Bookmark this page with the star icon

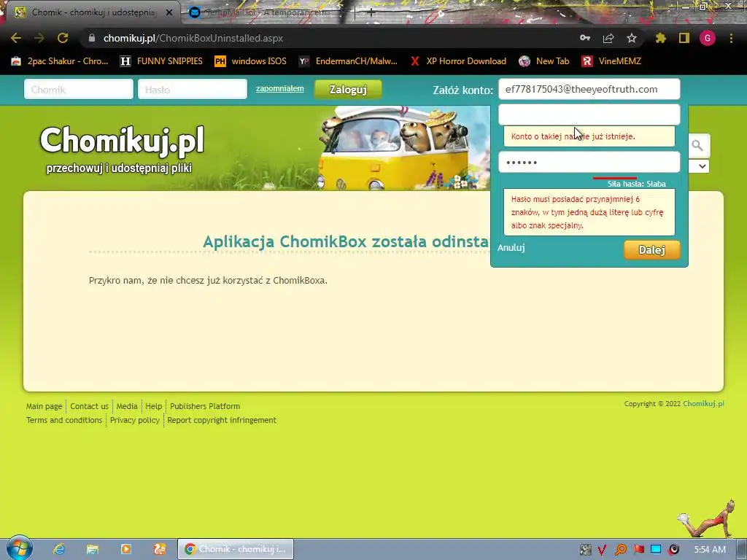pos(632,38)
